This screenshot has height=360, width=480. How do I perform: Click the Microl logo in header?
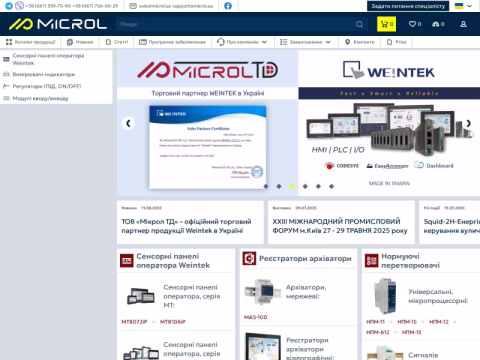[x=58, y=24]
